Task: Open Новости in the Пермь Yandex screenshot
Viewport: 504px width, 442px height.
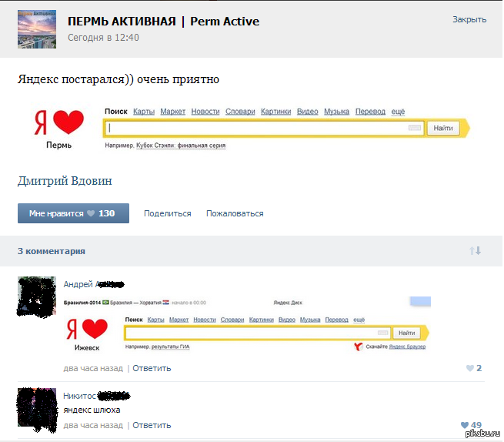Action: click(x=205, y=112)
